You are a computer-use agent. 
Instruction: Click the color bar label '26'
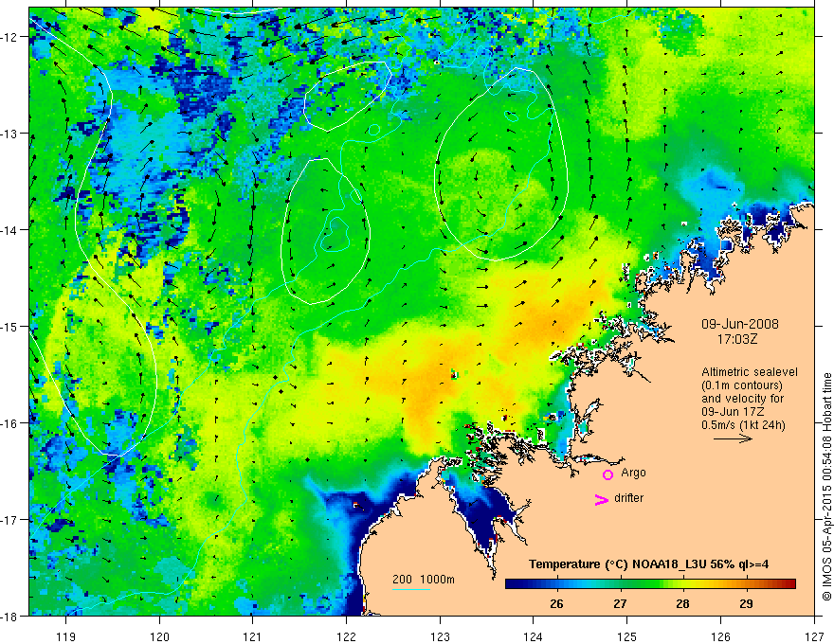pos(556,603)
